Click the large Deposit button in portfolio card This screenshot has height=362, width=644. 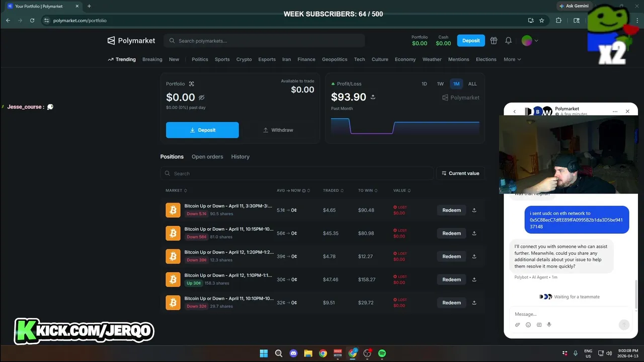click(x=202, y=130)
